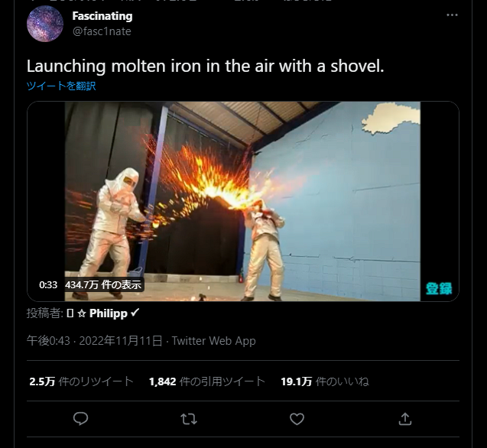
Task: View the 19.1万 likes list
Action: tap(324, 381)
